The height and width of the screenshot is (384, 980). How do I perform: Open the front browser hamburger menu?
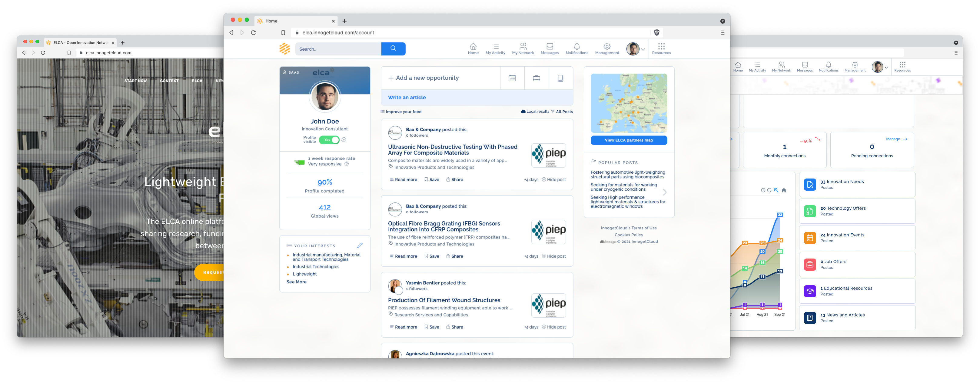tap(723, 33)
